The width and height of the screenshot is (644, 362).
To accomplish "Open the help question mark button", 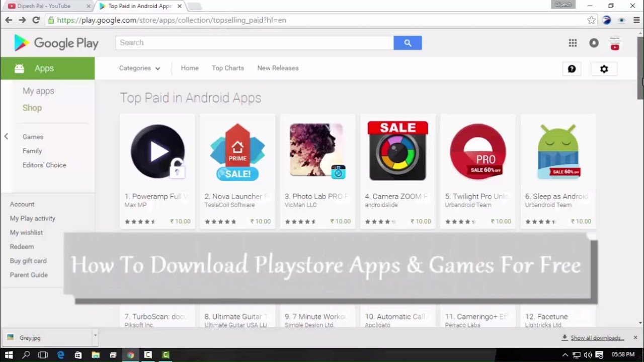I will click(x=572, y=69).
